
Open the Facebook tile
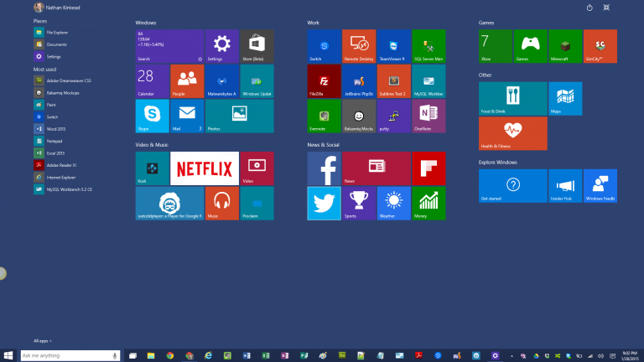[324, 168]
